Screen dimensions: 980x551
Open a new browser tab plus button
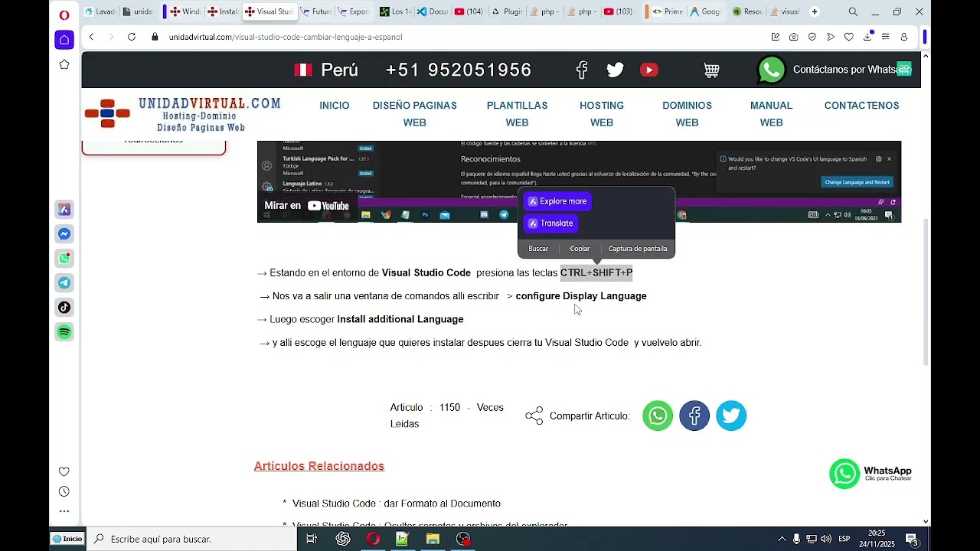pyautogui.click(x=815, y=11)
